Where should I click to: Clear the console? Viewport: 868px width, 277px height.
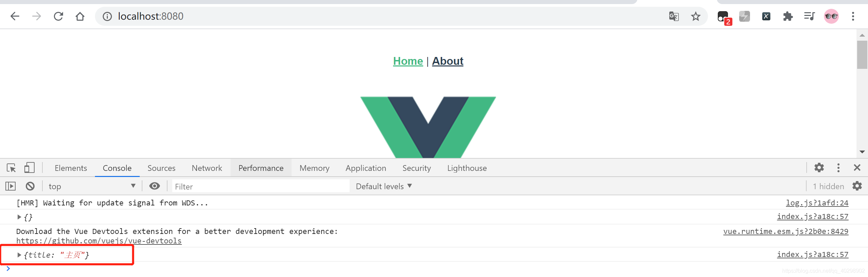tap(30, 186)
